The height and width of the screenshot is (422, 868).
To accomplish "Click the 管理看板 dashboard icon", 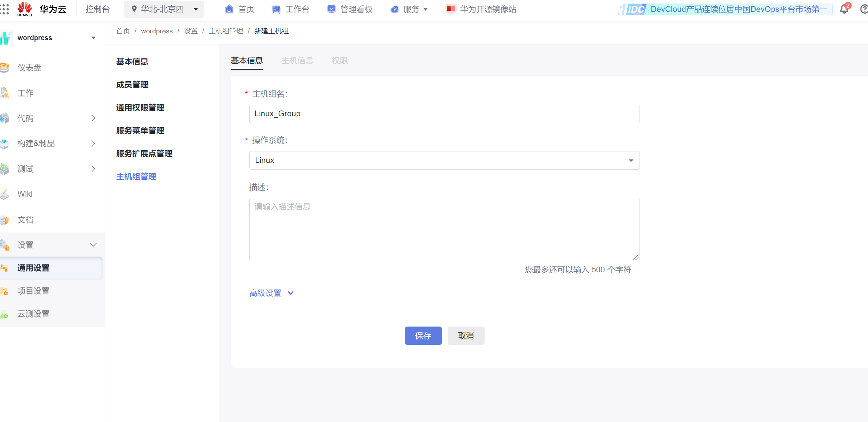I will click(331, 9).
